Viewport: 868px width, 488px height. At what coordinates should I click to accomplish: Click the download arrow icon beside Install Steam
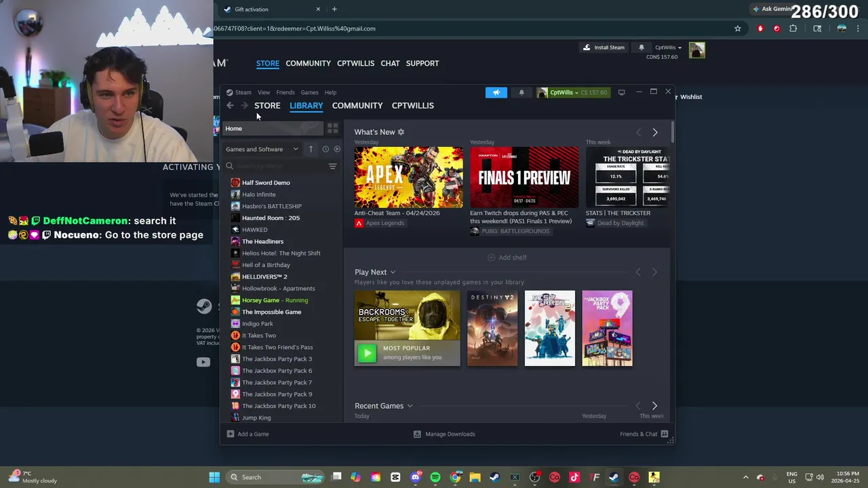[x=587, y=47]
